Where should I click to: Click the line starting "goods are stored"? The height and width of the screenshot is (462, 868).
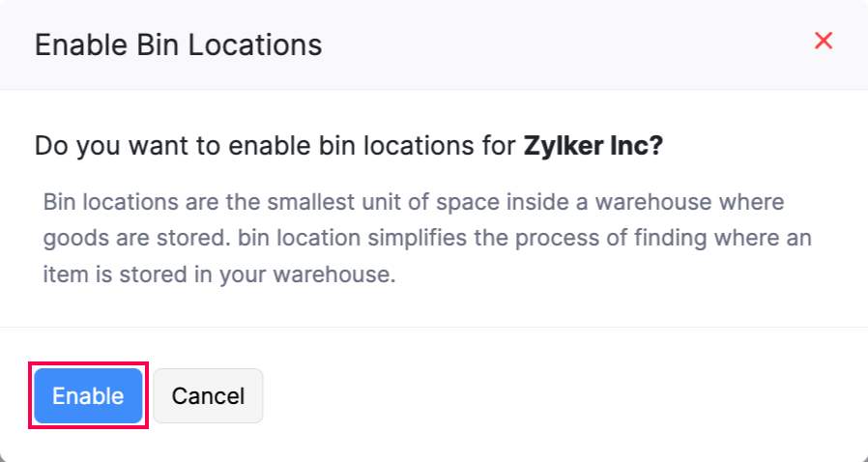point(426,239)
